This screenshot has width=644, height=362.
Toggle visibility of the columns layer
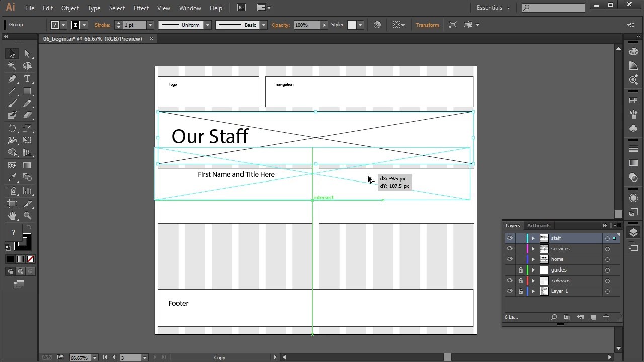pos(510,281)
